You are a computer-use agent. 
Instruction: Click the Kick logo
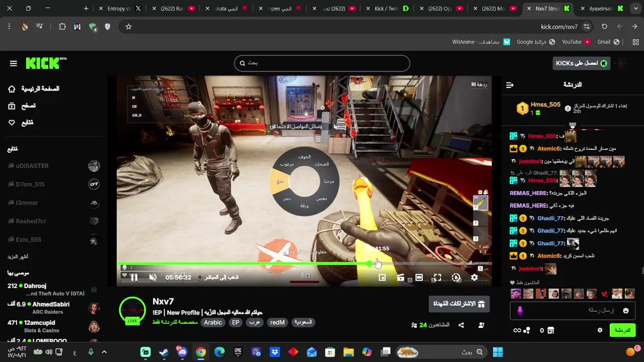(x=46, y=63)
